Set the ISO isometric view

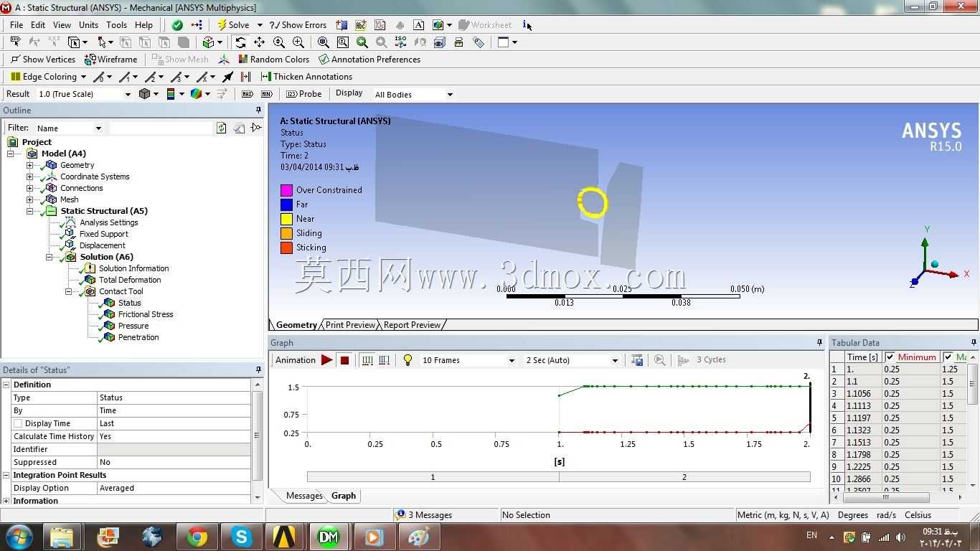pyautogui.click(x=400, y=42)
